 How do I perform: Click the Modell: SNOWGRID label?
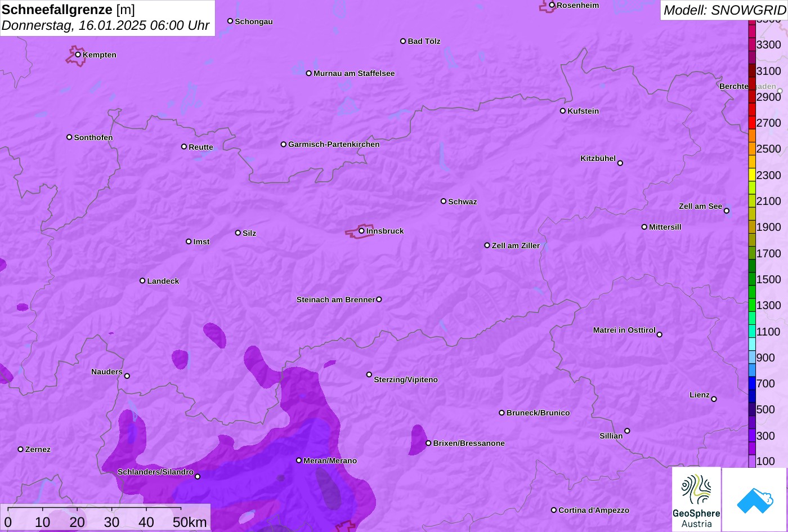coord(724,10)
